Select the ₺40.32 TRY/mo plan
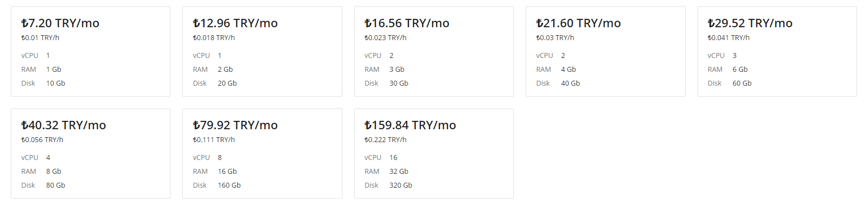Image resolution: width=868 pixels, height=206 pixels. tap(90, 154)
